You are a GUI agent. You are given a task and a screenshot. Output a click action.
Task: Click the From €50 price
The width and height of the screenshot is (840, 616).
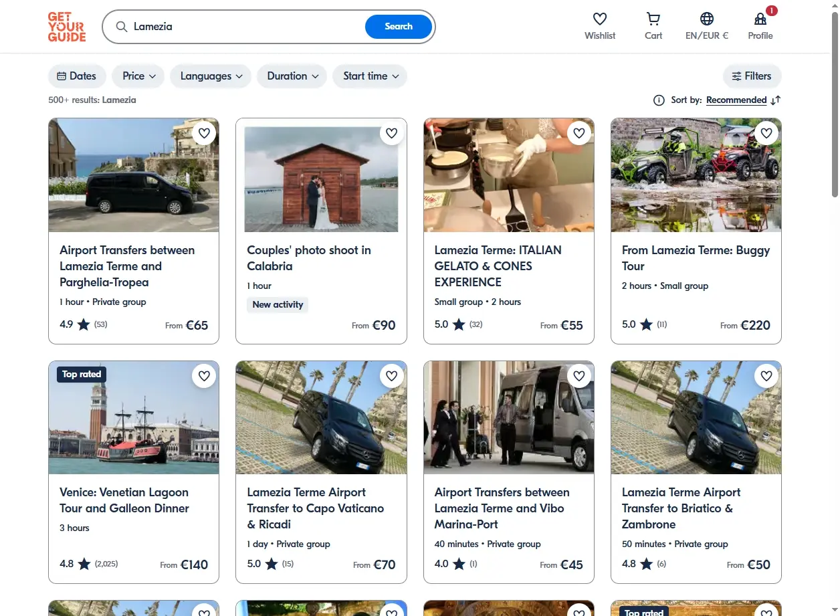(748, 565)
